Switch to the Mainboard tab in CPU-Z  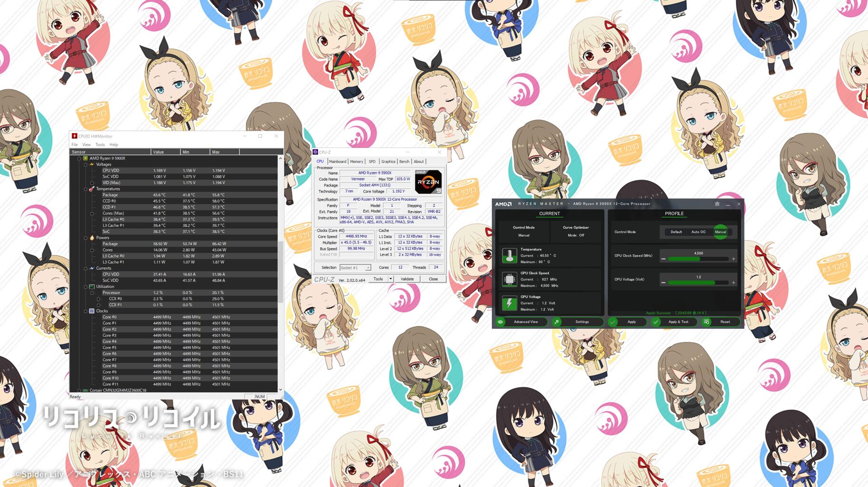338,162
